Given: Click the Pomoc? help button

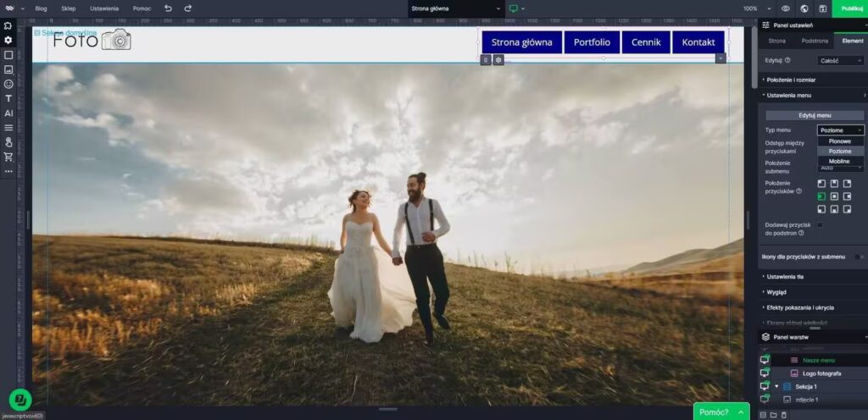Looking at the screenshot, I should (x=721, y=412).
